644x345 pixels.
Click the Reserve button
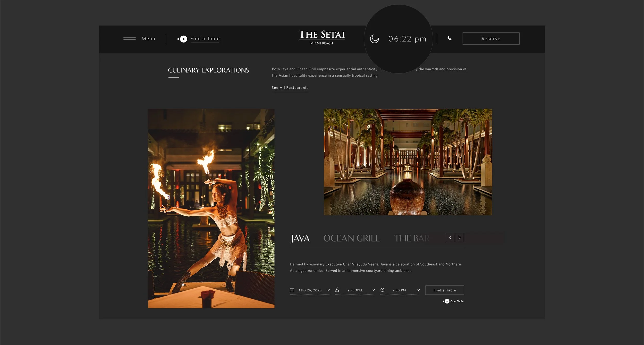click(x=491, y=38)
